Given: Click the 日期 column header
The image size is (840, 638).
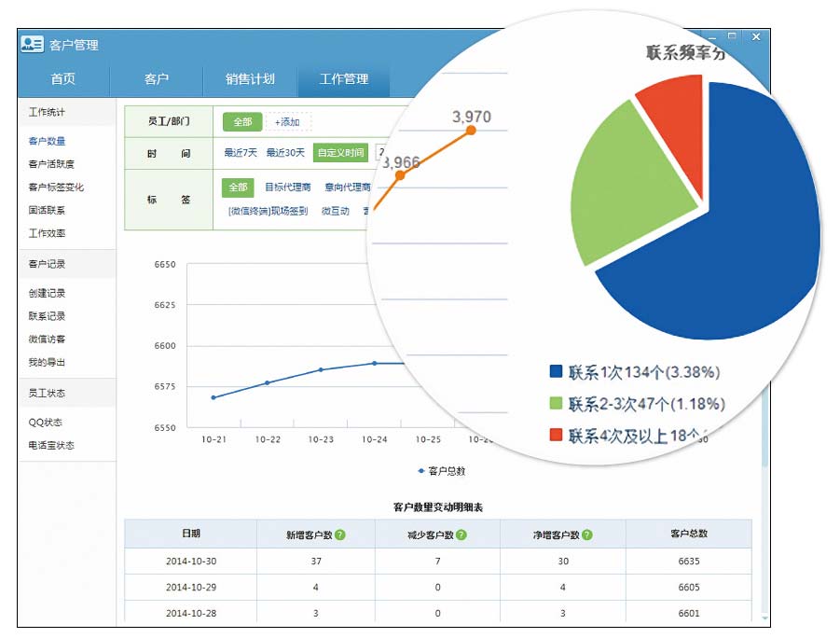Looking at the screenshot, I should point(191,534).
